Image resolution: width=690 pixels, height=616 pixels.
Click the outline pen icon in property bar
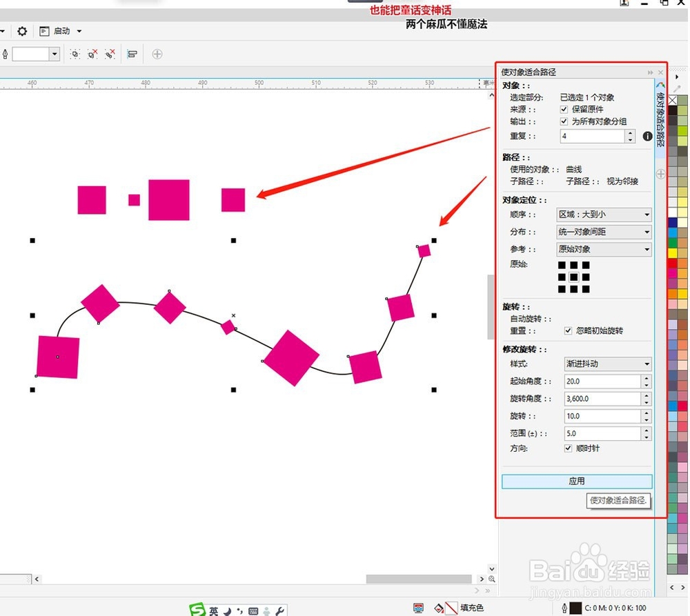pyautogui.click(x=6, y=54)
